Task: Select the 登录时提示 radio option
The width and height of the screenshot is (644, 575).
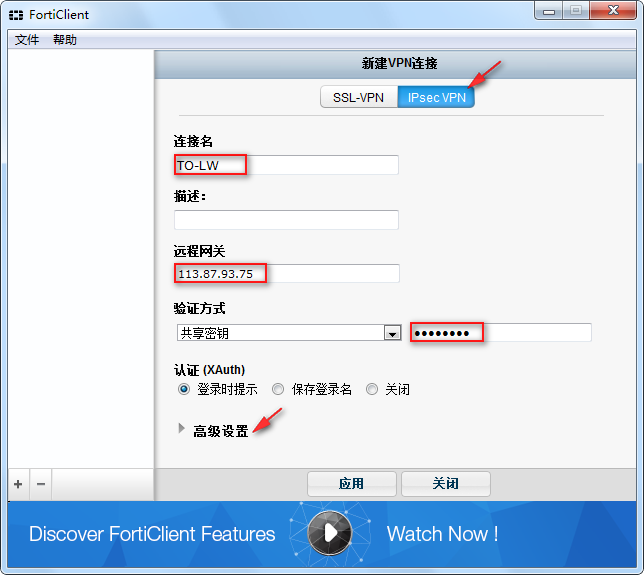Action: tap(184, 389)
